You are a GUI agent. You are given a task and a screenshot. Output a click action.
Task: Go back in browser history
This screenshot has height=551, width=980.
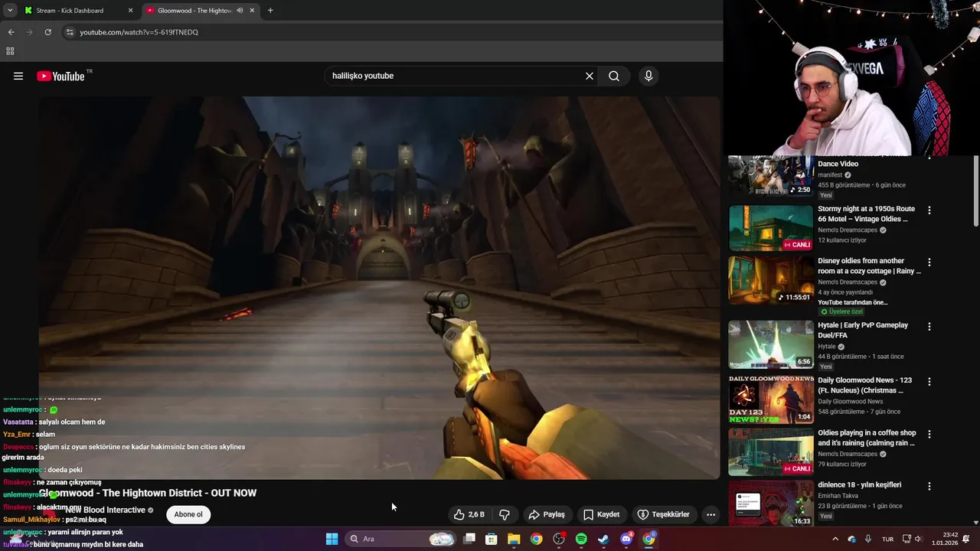point(11,32)
